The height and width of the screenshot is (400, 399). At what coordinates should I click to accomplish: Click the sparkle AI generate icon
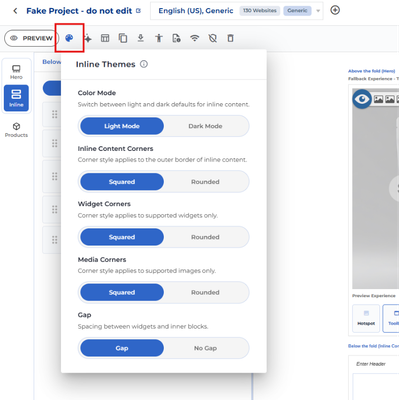coord(88,39)
